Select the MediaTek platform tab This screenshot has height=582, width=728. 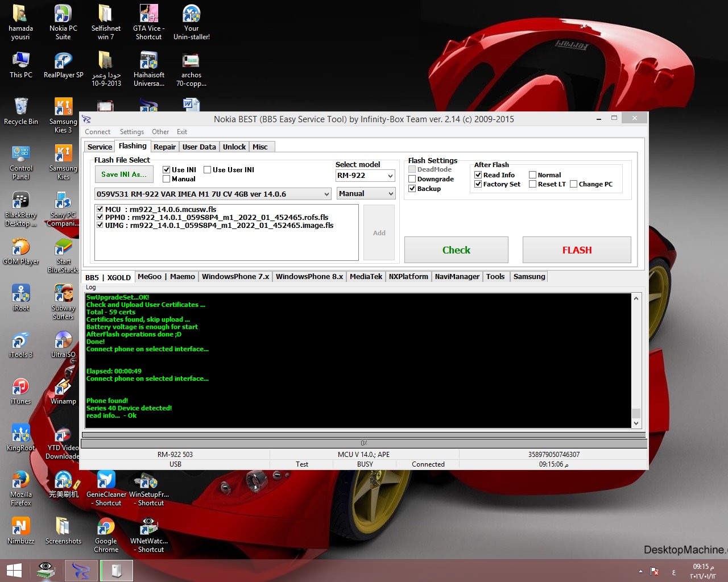(366, 277)
